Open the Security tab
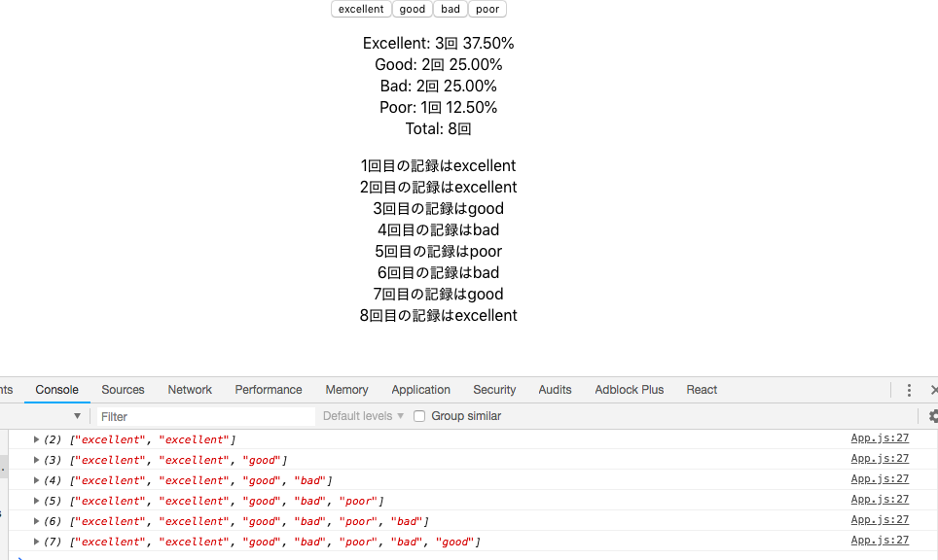Image resolution: width=938 pixels, height=560 pixels. 494,390
